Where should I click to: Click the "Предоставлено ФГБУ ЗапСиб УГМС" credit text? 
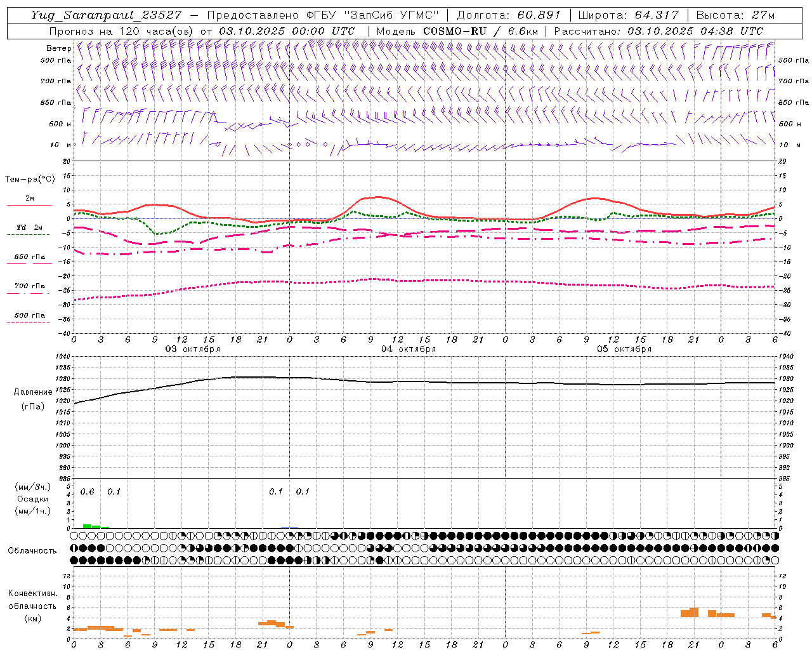tap(324, 15)
